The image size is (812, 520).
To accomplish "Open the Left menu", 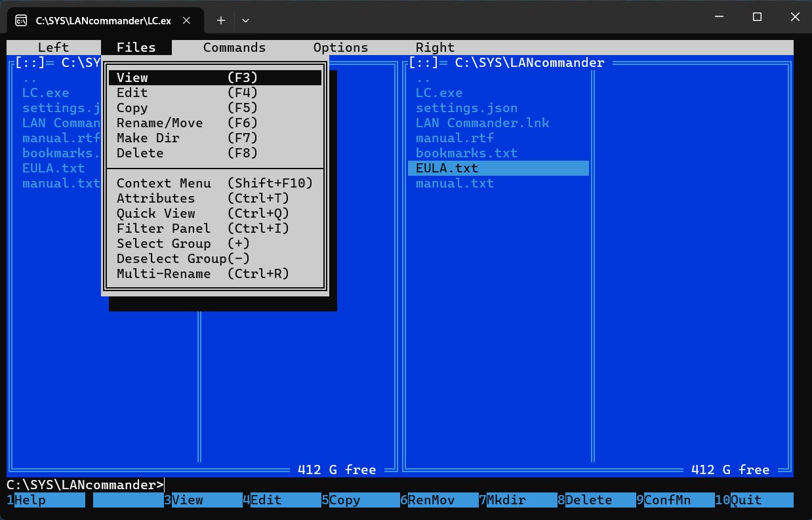I will coord(53,47).
